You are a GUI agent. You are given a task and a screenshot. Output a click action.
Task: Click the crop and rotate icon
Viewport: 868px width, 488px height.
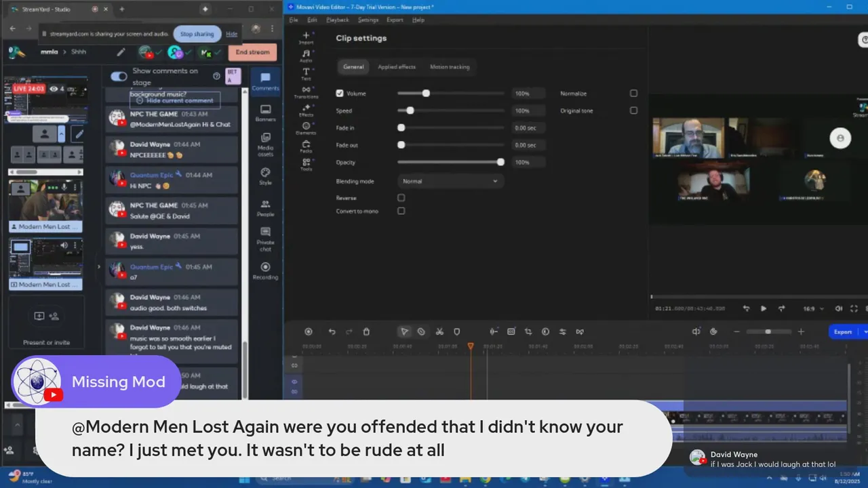528,331
